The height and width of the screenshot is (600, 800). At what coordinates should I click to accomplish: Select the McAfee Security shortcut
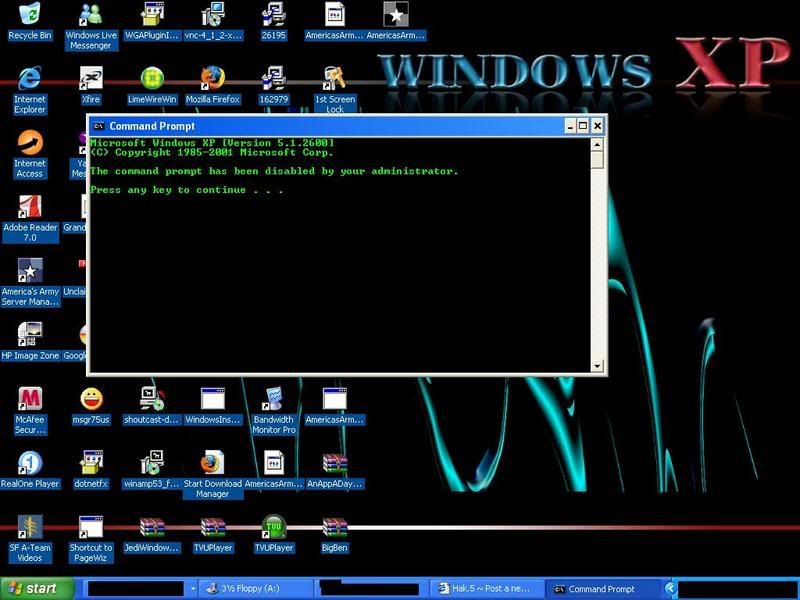pyautogui.click(x=30, y=411)
